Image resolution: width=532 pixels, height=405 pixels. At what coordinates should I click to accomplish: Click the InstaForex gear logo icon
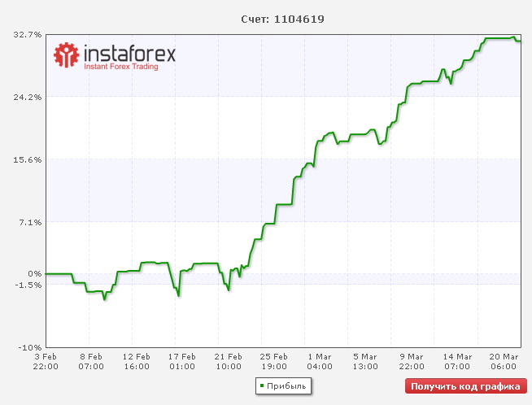(x=66, y=55)
